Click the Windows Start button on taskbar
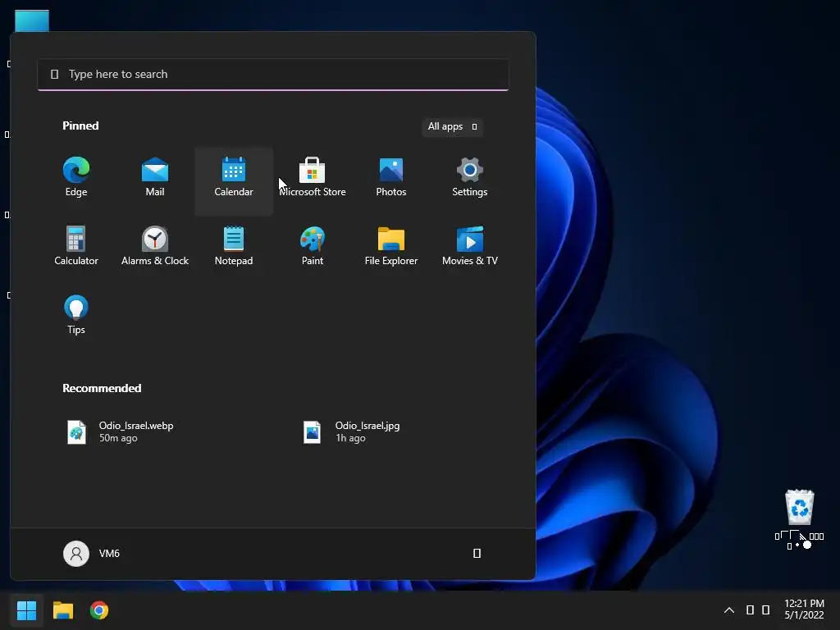This screenshot has height=630, width=840. pyautogui.click(x=26, y=610)
